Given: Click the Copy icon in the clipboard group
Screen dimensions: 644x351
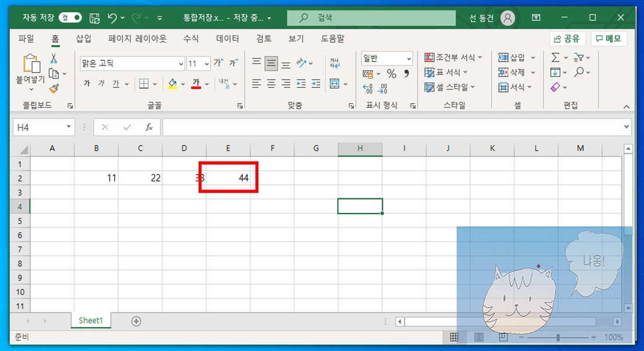Looking at the screenshot, I should click(x=54, y=74).
